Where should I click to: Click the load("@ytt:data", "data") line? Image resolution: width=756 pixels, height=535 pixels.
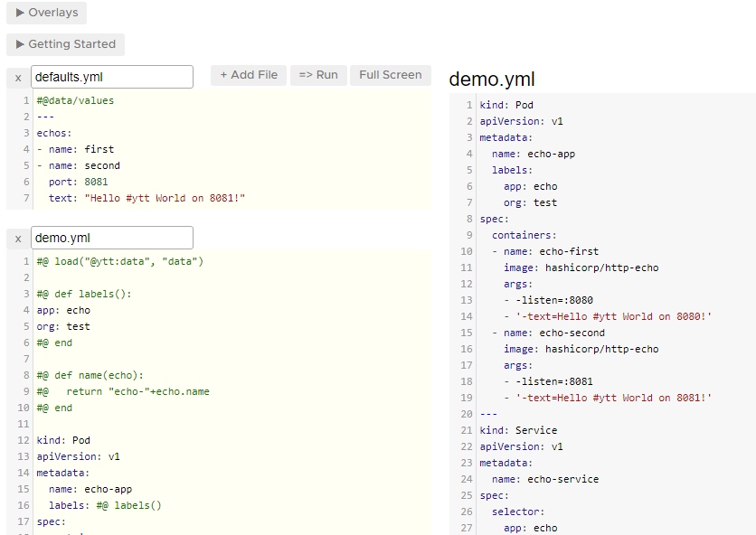(x=120, y=262)
